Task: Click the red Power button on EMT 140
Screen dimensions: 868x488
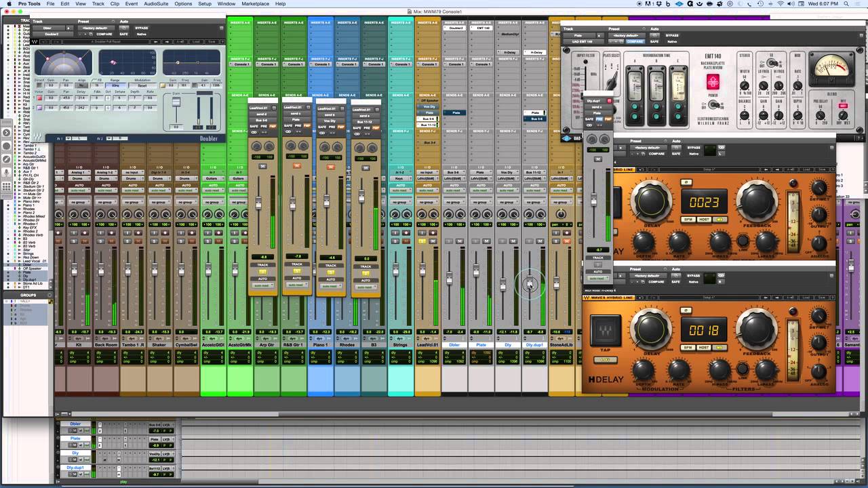Action: pos(713,83)
